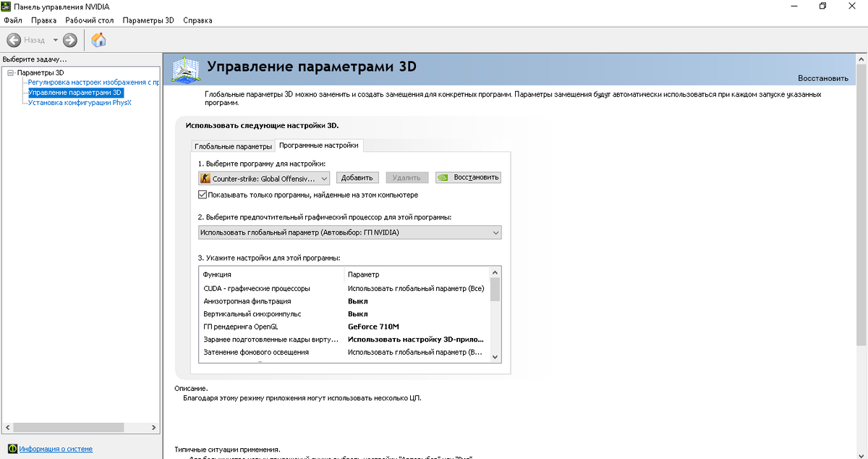Open the Информация о системе link
The width and height of the screenshot is (868, 459).
coord(56,449)
